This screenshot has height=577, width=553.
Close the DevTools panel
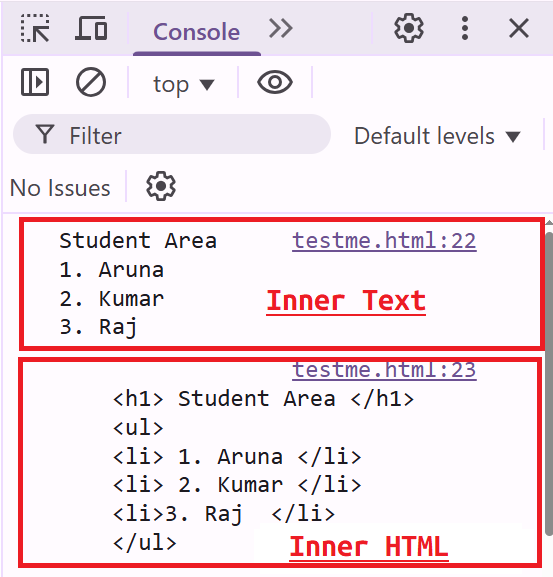[519, 28]
